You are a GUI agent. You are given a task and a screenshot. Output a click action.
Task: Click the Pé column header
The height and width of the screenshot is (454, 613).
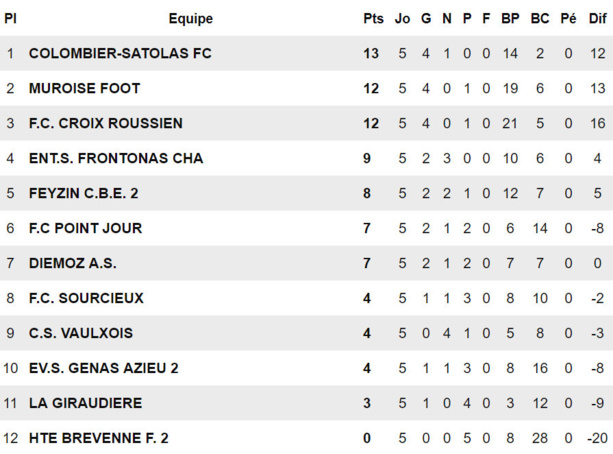[x=569, y=18]
